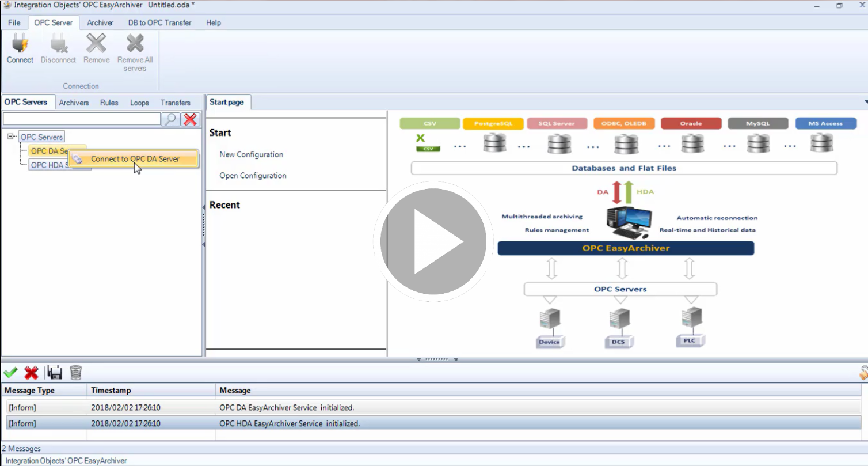Collapse the OPC Servers tree node

click(11, 137)
